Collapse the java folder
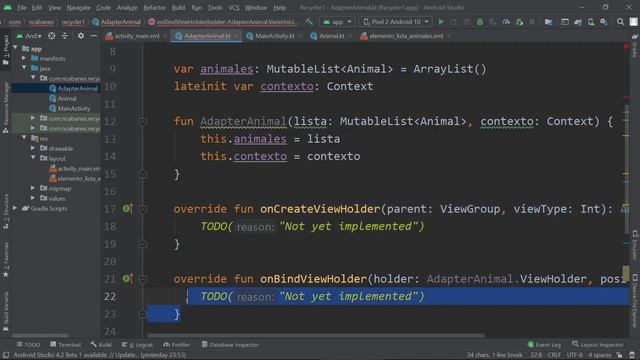The width and height of the screenshot is (640, 360). pos(24,68)
